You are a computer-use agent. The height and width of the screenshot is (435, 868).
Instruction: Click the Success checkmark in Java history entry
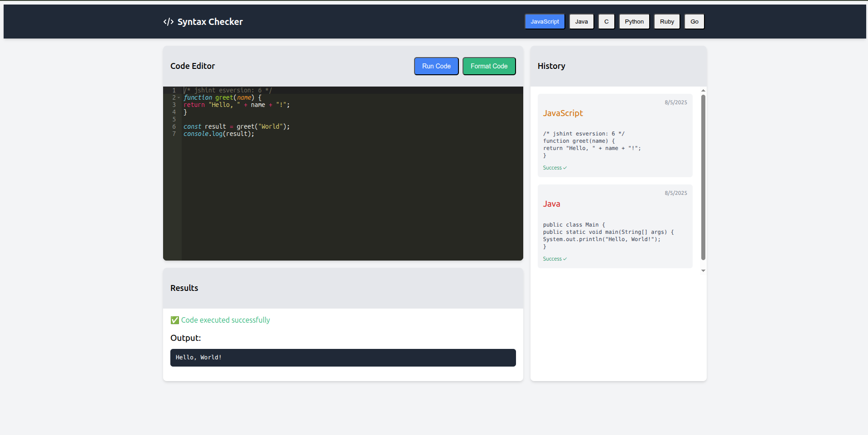point(565,259)
